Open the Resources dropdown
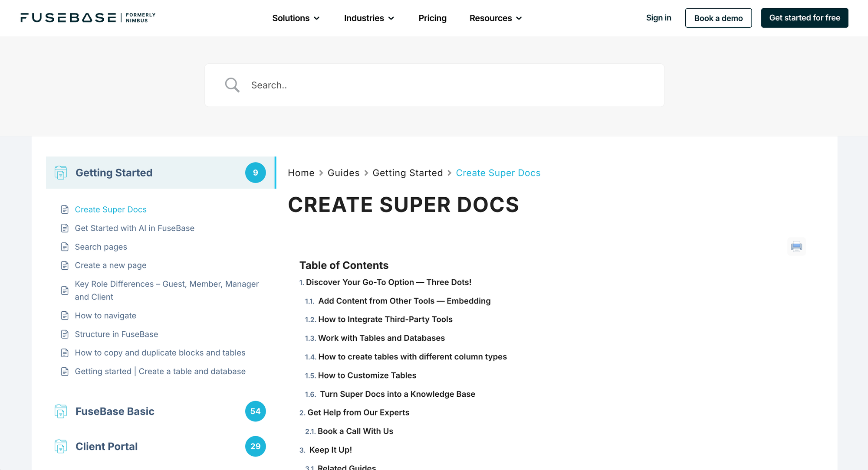The width and height of the screenshot is (868, 470). tap(495, 18)
